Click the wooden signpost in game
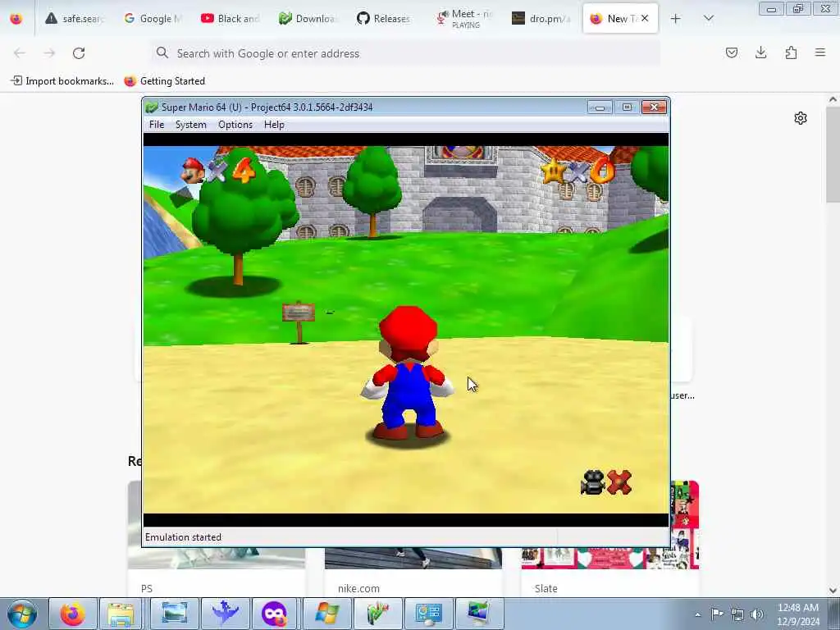Image resolution: width=840 pixels, height=630 pixels. pos(299,322)
